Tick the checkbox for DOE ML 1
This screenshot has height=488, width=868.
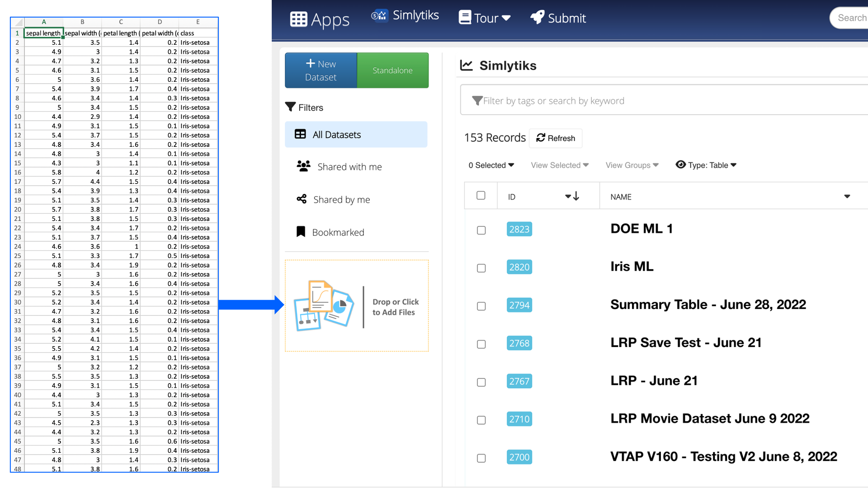coord(481,230)
